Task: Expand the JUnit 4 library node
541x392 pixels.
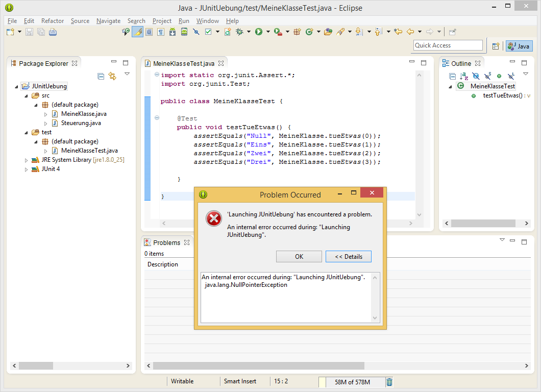Action: (26, 169)
